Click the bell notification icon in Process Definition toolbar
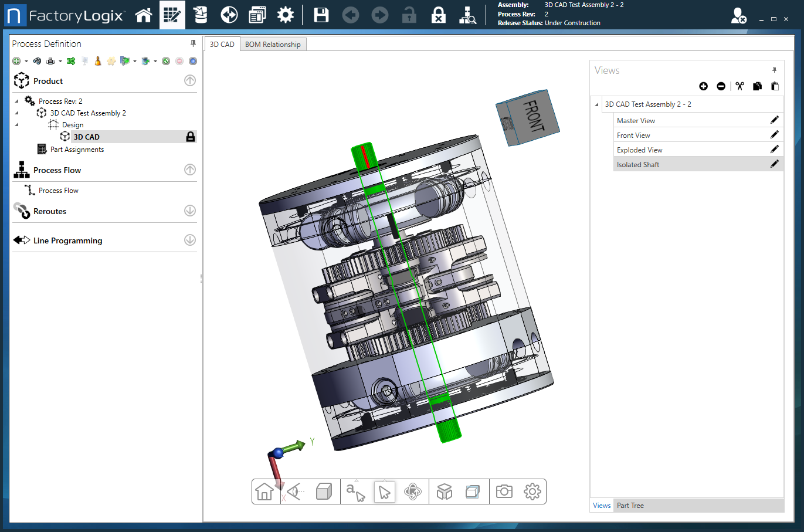Screen dimensions: 804x532 pos(97,60)
